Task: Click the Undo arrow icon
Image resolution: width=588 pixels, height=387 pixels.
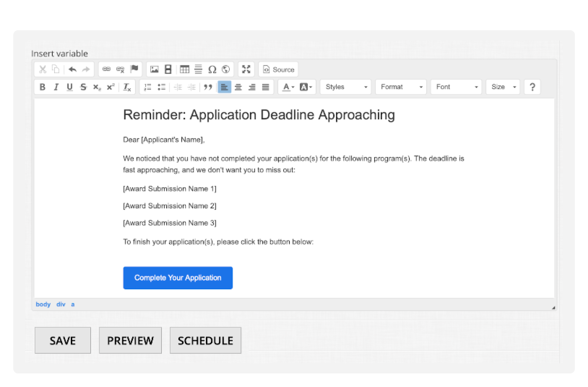Action: (73, 69)
